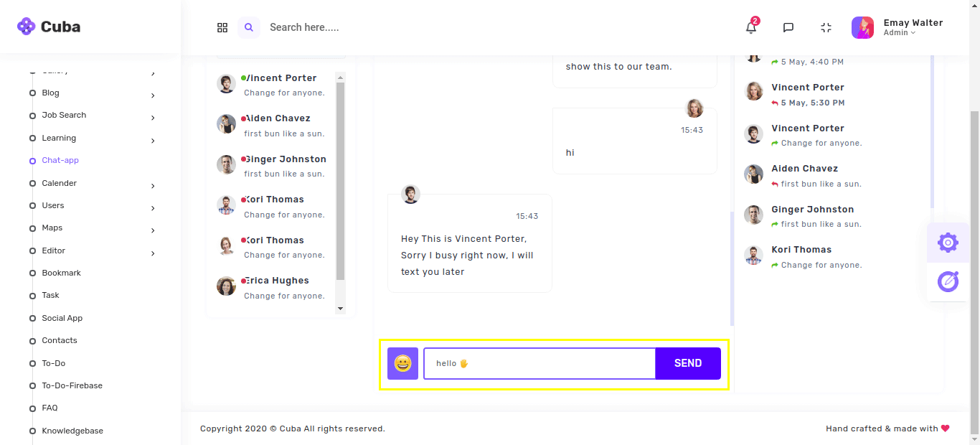
Task: Click the compass icon below the gear
Action: pyautogui.click(x=948, y=281)
